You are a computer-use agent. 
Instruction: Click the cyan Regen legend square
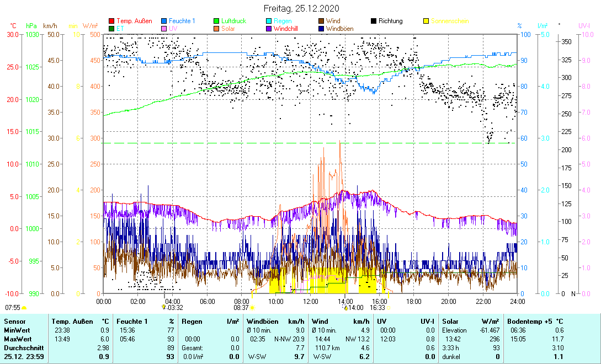click(269, 22)
